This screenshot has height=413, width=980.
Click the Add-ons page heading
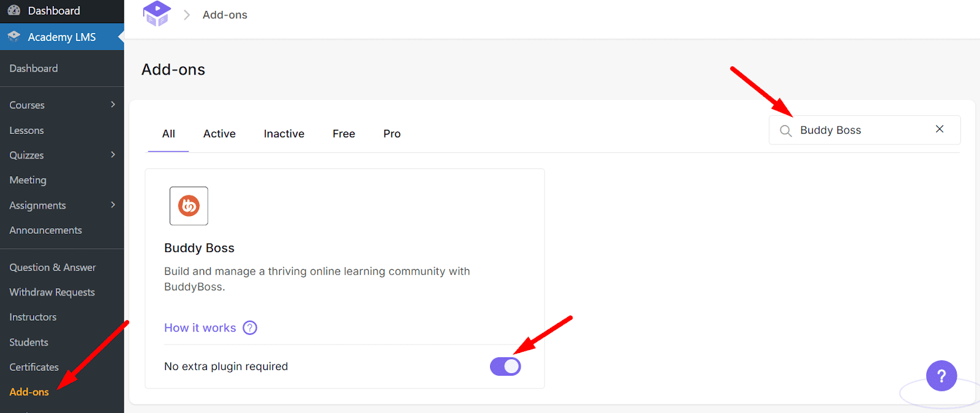coord(173,69)
